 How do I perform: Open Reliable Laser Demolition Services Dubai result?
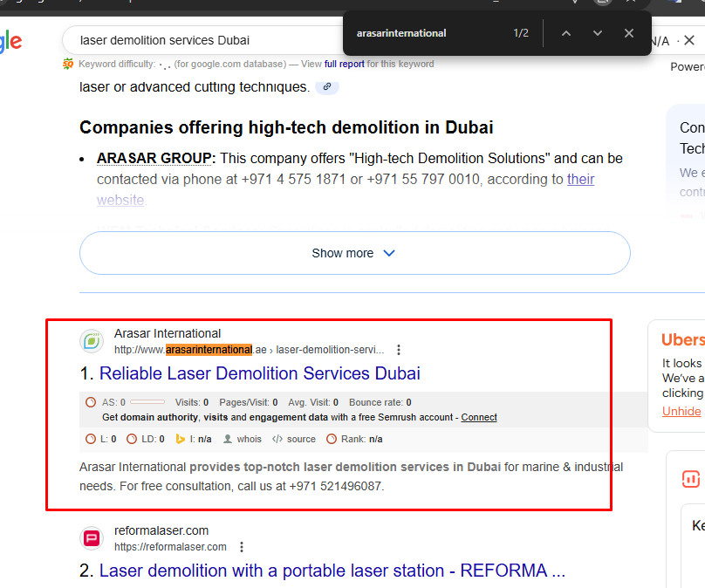click(x=259, y=373)
